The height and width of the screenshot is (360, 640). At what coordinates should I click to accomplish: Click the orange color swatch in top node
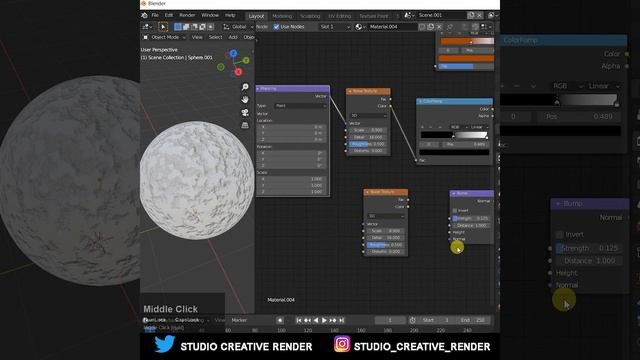[x=466, y=58]
